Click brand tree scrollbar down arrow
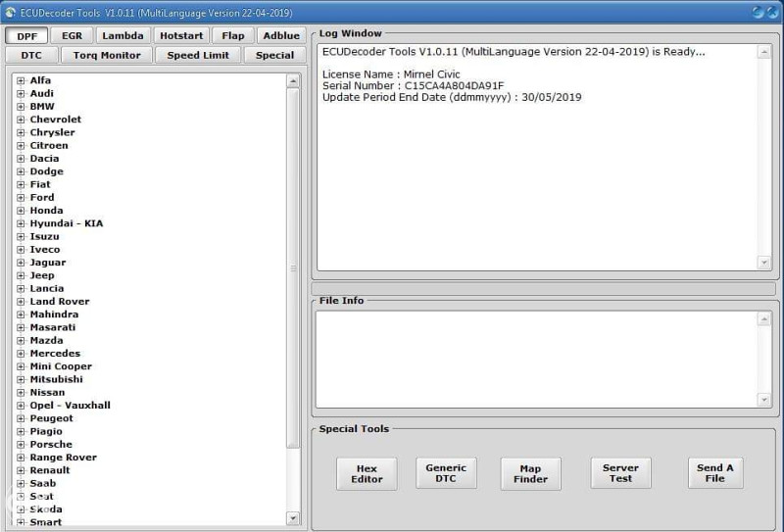The image size is (784, 532). tap(293, 518)
